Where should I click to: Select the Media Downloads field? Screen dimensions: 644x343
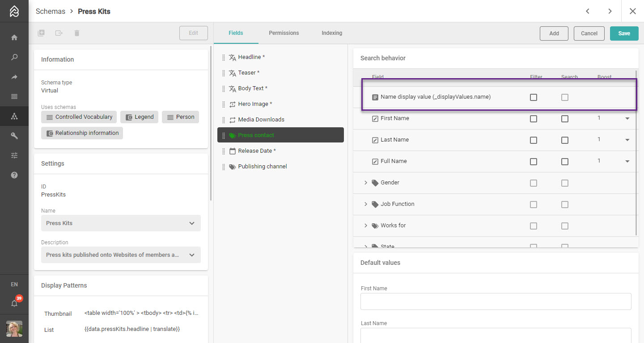click(280, 120)
